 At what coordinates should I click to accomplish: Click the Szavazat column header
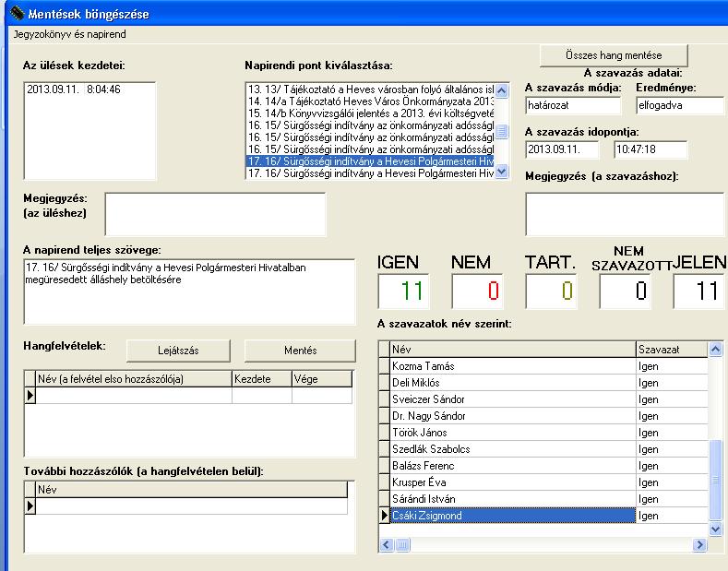(x=672, y=349)
